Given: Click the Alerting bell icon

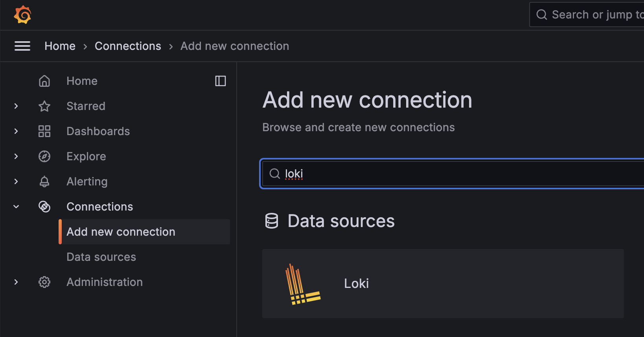Looking at the screenshot, I should tap(44, 181).
